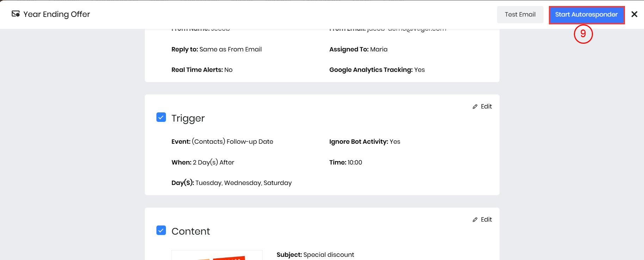The height and width of the screenshot is (260, 644).
Task: Select the Content section heading
Action: click(x=191, y=231)
